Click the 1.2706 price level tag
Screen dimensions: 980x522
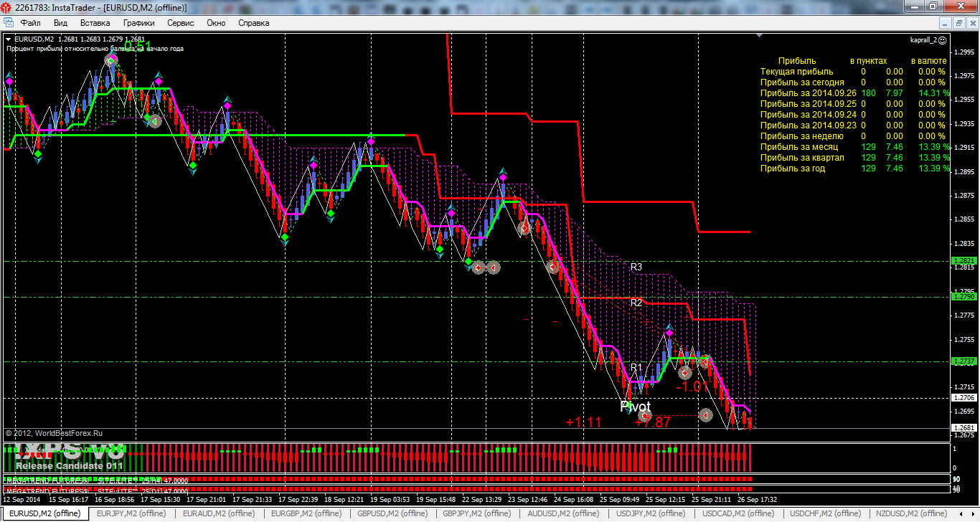963,397
